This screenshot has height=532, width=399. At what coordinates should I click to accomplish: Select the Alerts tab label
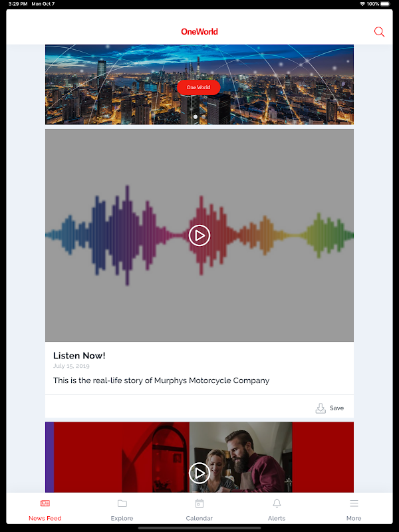[x=277, y=518]
